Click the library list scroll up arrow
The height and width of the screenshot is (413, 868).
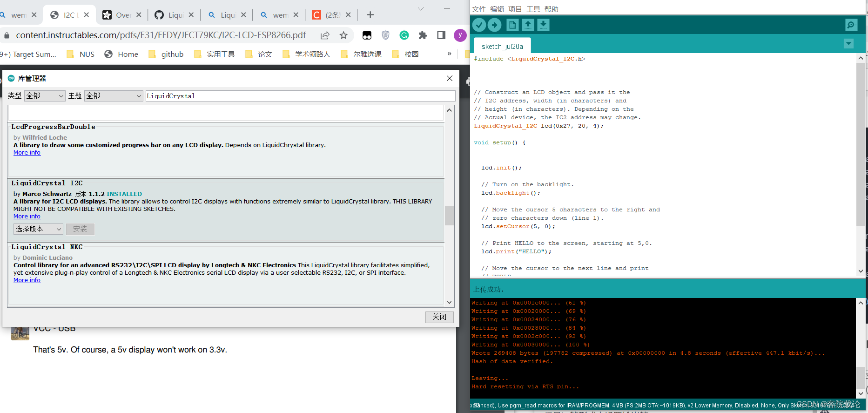click(x=449, y=110)
